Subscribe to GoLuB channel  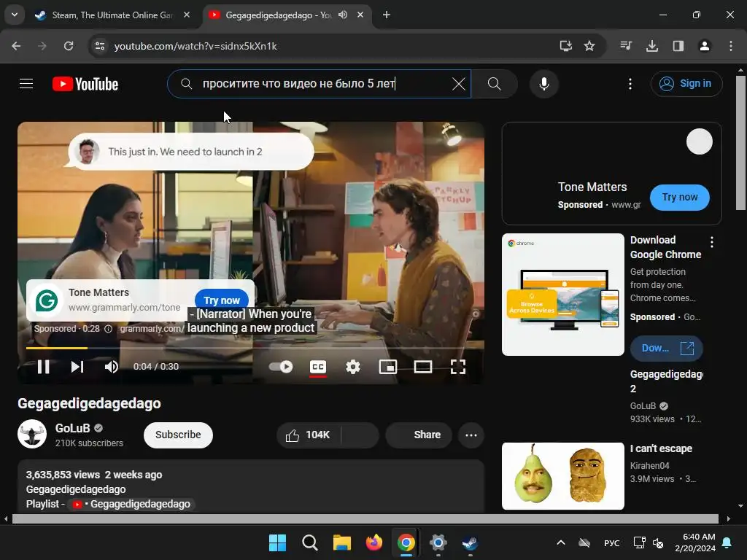click(x=178, y=435)
